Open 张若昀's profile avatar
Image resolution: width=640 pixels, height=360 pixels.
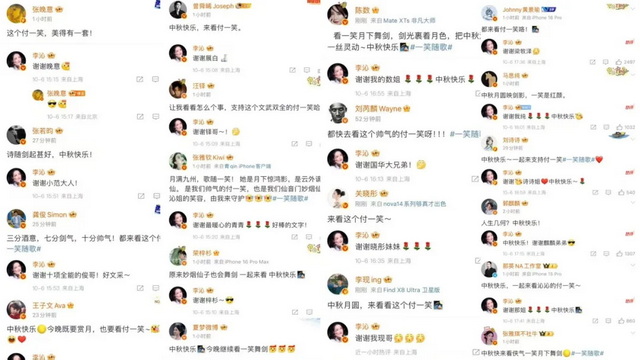[16, 135]
